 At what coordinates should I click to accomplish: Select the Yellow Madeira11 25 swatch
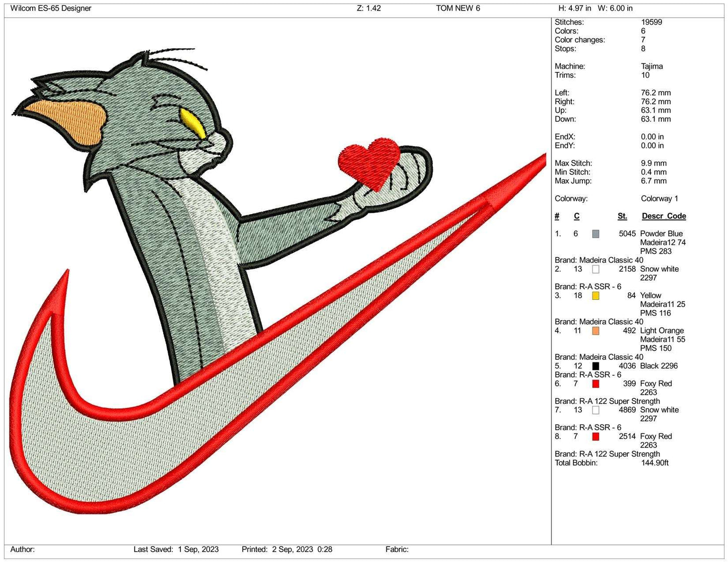(x=595, y=295)
